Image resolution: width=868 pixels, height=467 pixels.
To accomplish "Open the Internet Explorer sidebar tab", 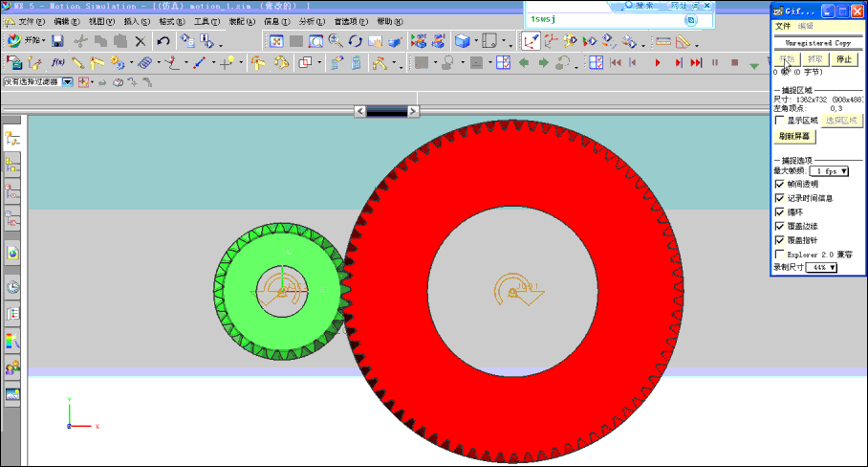I will 12,254.
